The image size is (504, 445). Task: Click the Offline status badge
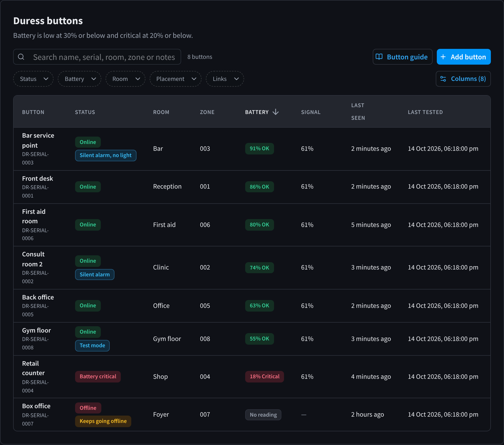88,408
